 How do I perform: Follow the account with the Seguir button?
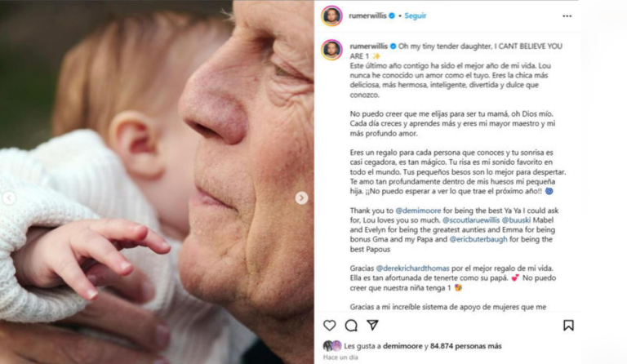416,16
